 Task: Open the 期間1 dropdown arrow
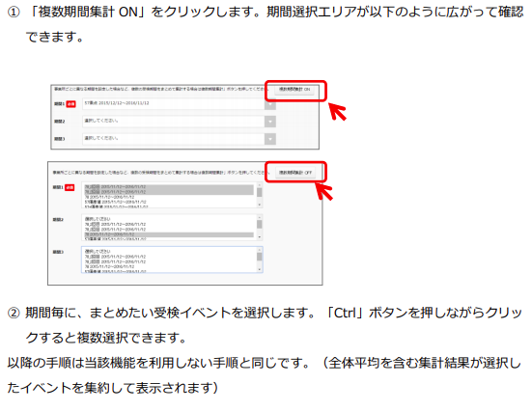click(270, 105)
